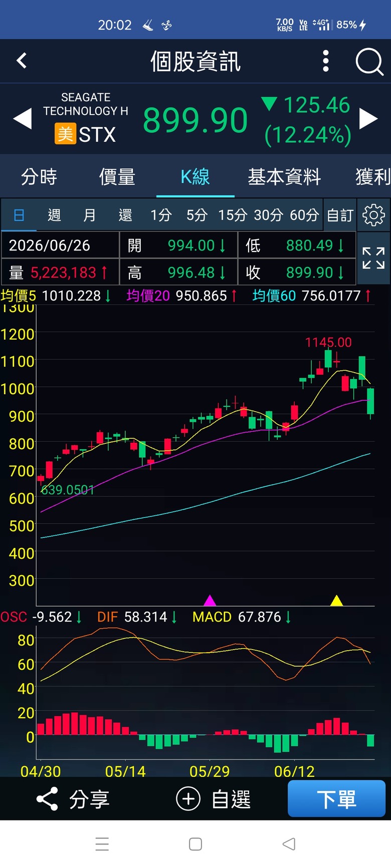This screenshot has width=391, height=868.
Task: Tap 個股資訊 page title
Action: [195, 62]
